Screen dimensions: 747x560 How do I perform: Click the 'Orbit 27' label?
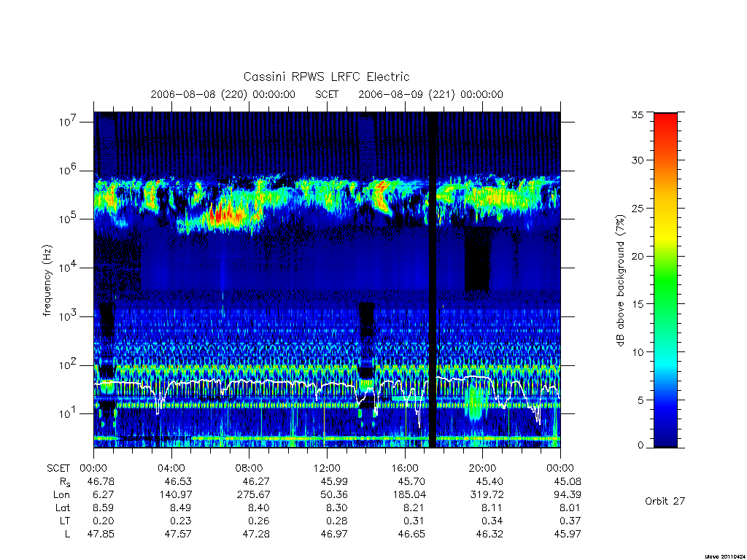665,501
